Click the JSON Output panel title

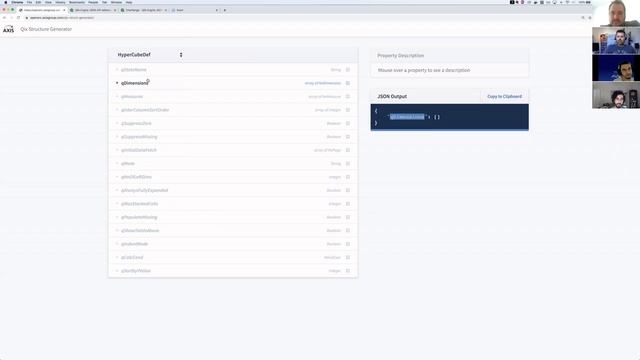click(x=392, y=96)
